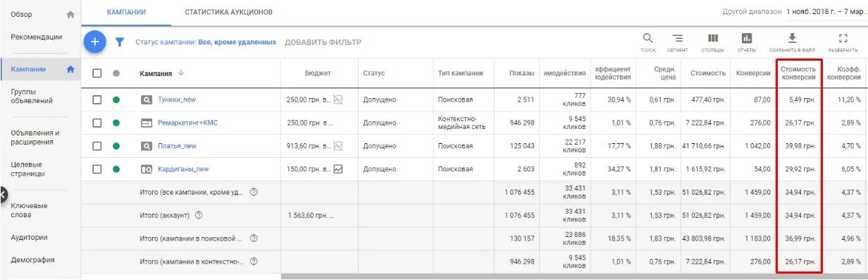Open Ключевые слова in left menu
The image size is (868, 280).
[x=30, y=210]
